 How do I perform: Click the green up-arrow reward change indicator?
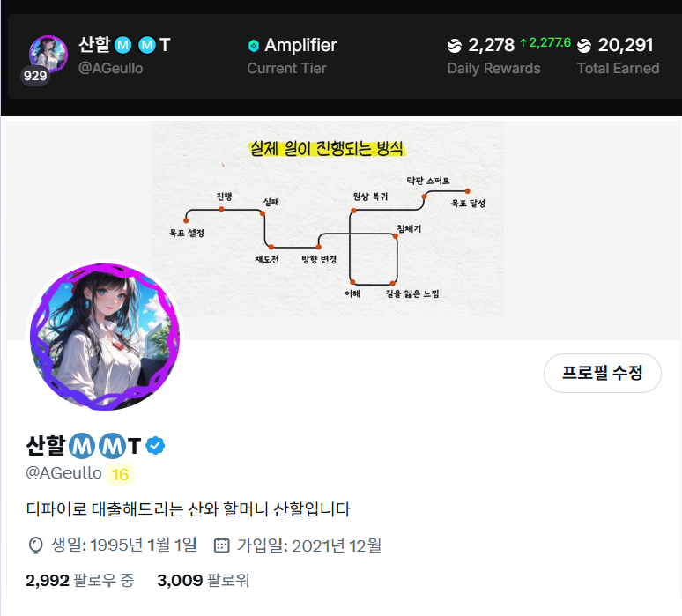point(523,42)
